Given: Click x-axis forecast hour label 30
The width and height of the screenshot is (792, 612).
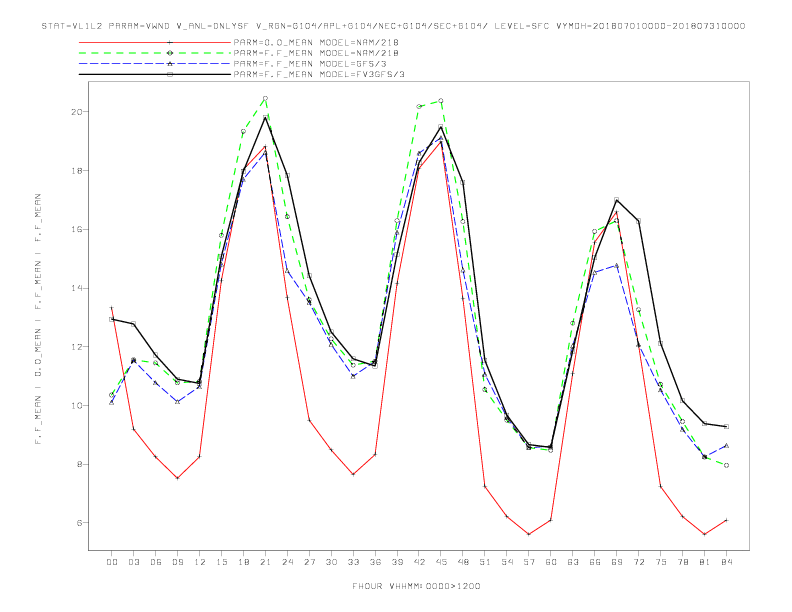Looking at the screenshot, I should coord(331,562).
